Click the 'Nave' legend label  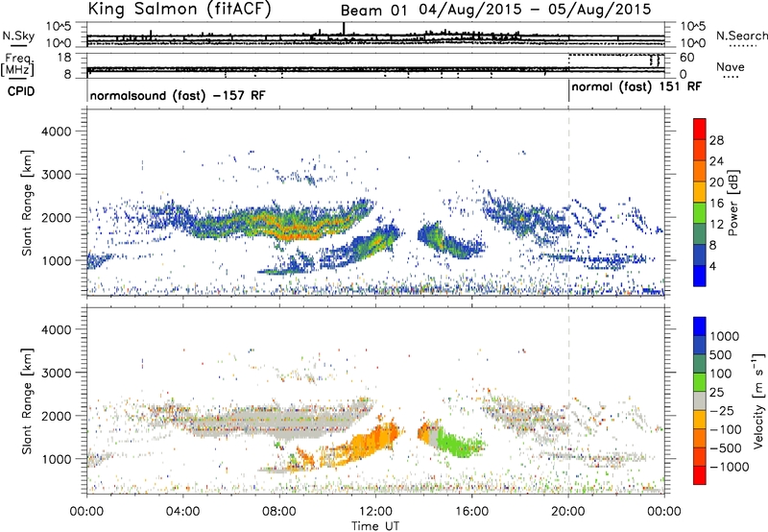pos(731,67)
